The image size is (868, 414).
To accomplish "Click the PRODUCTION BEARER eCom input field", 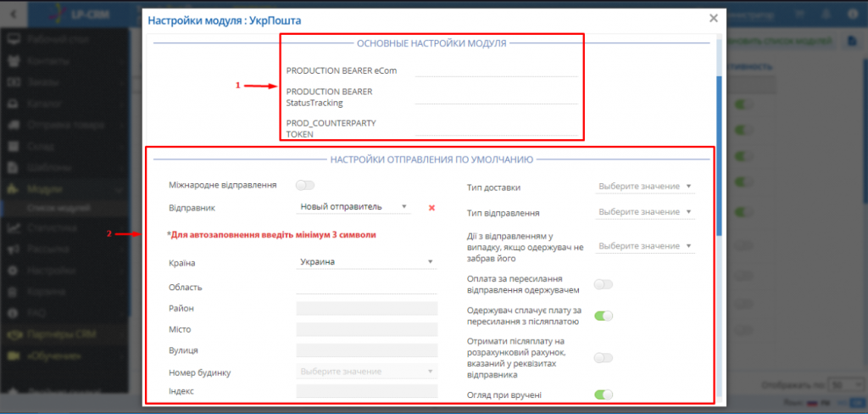I will [496, 70].
